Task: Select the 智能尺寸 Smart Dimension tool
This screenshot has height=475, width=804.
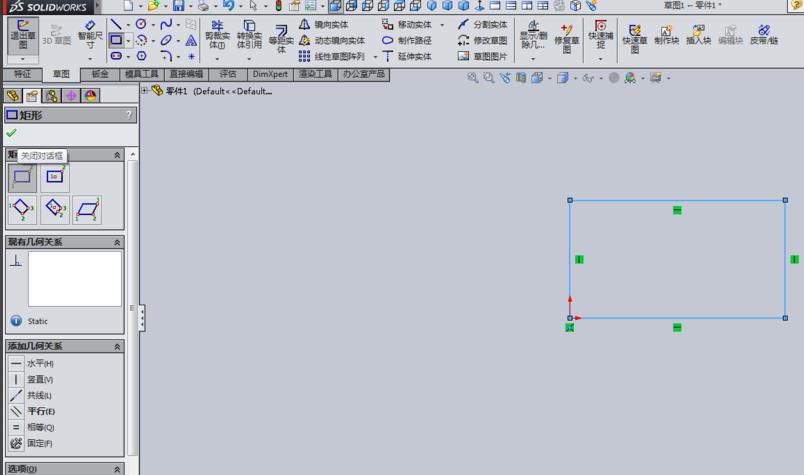Action: (x=90, y=35)
